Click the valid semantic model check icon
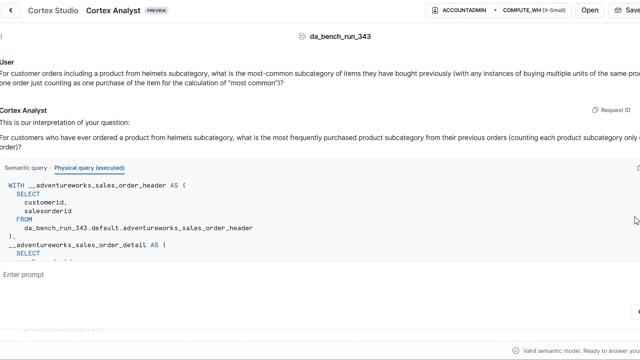 point(516,351)
